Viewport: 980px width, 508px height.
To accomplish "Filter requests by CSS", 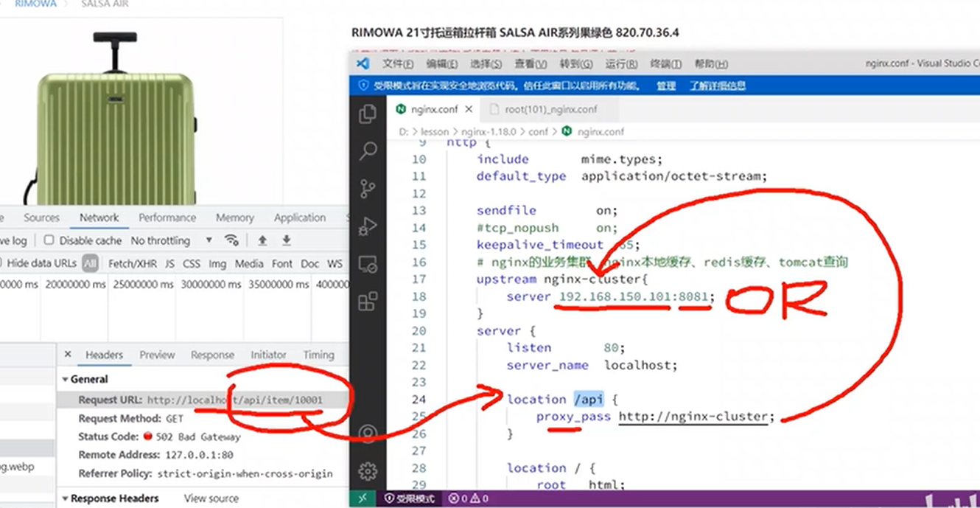I will [x=191, y=263].
